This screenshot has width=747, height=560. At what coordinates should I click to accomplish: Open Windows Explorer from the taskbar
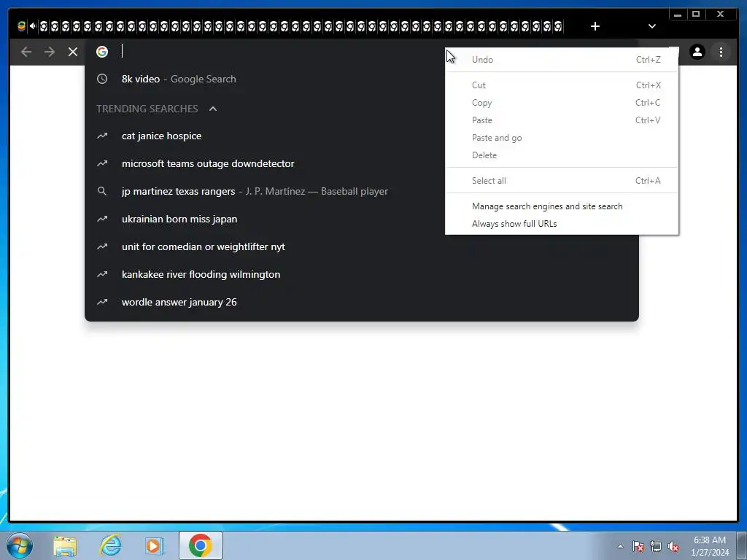click(65, 546)
